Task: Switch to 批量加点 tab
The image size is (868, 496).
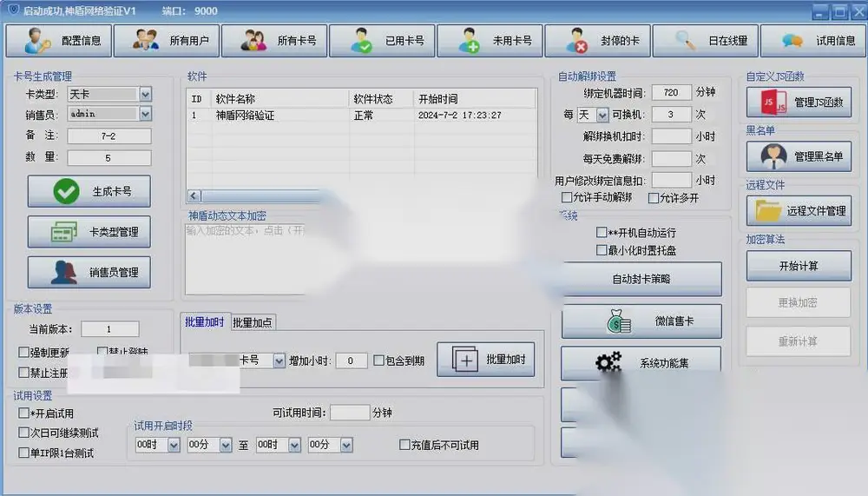Action: point(253,322)
